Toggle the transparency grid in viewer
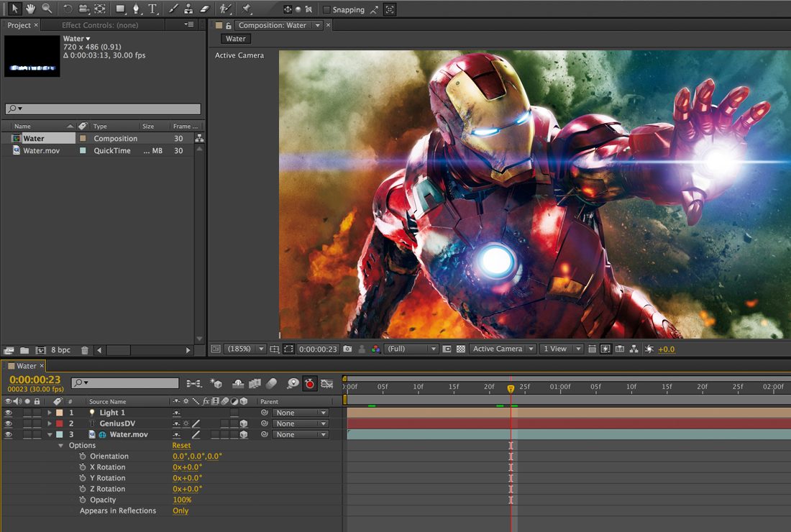Image resolution: width=791 pixels, height=532 pixels. coord(460,349)
